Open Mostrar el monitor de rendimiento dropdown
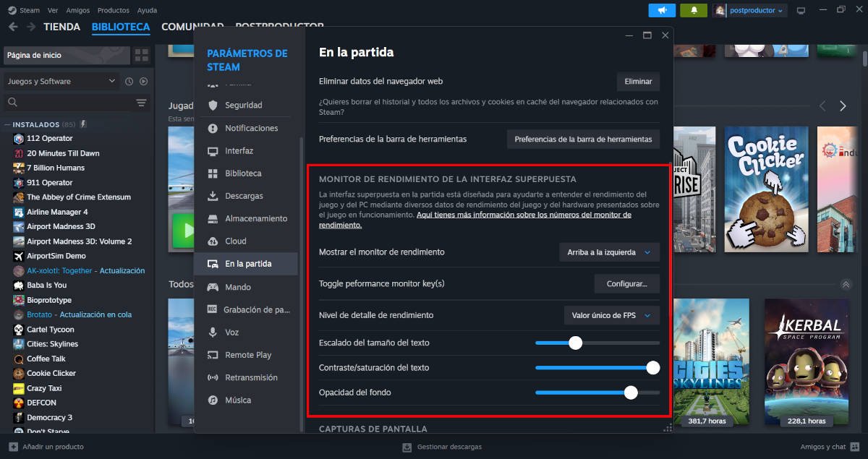The height and width of the screenshot is (459, 868). 609,252
